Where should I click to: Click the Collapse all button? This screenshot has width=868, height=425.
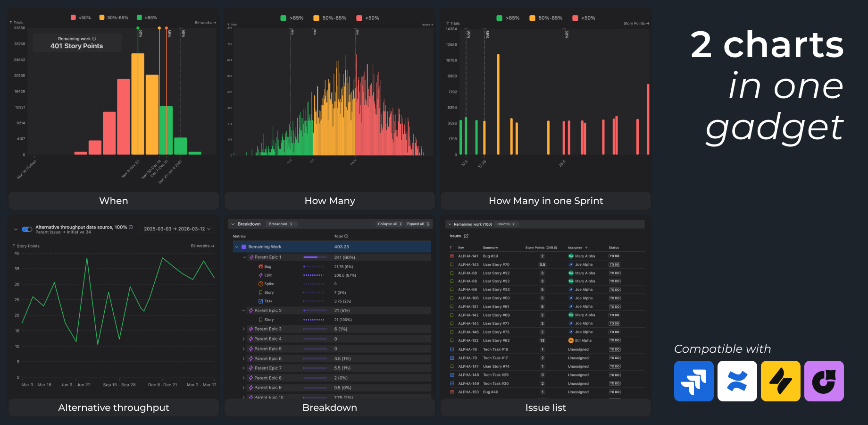tap(389, 224)
